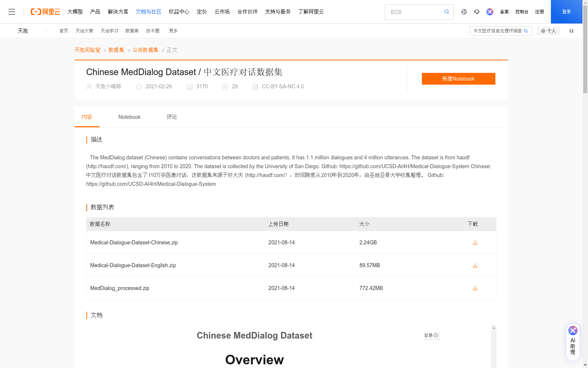Click 天池学习 in Tianchi navigation
This screenshot has height=368, width=588.
click(x=109, y=31)
